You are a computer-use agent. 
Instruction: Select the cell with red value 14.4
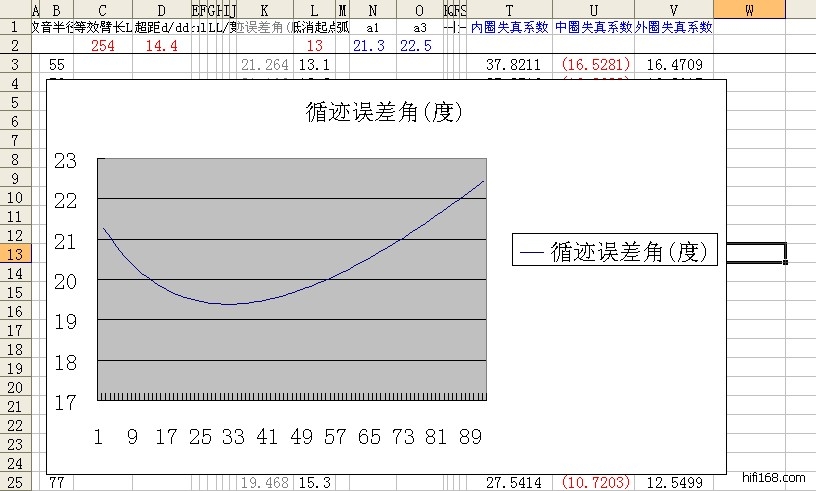click(x=161, y=46)
